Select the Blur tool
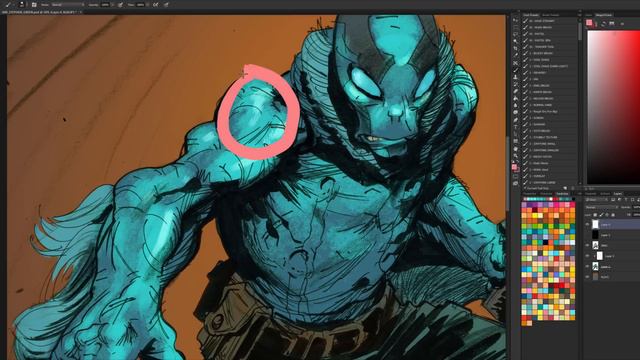640x360 pixels. (516, 105)
